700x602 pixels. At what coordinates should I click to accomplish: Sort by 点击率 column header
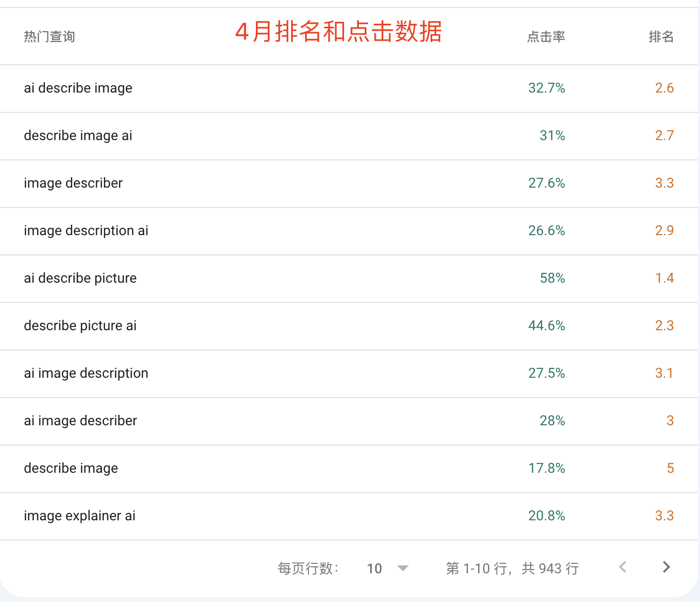pos(546,37)
